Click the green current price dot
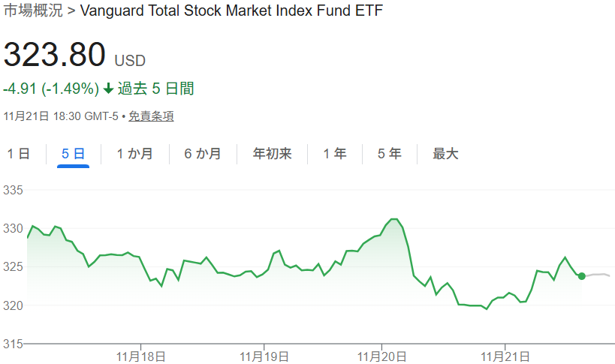 582,276
